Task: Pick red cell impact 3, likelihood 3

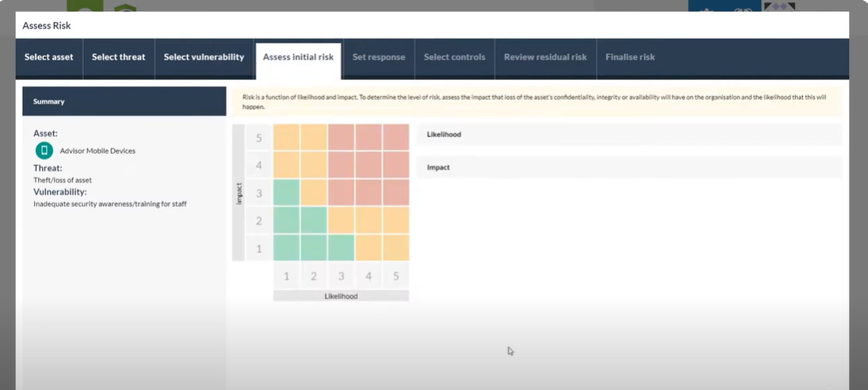Action: [341, 193]
